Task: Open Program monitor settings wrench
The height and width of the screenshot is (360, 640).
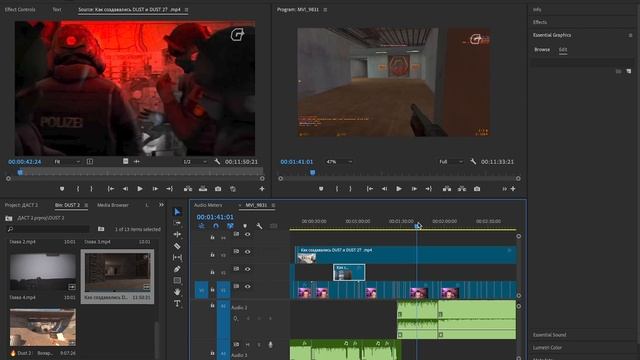Action: [x=473, y=162]
